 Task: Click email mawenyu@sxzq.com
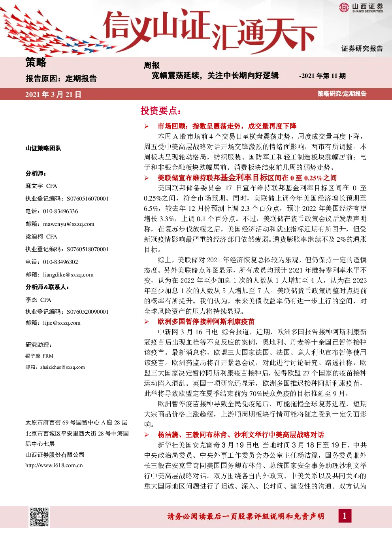(x=69, y=224)
